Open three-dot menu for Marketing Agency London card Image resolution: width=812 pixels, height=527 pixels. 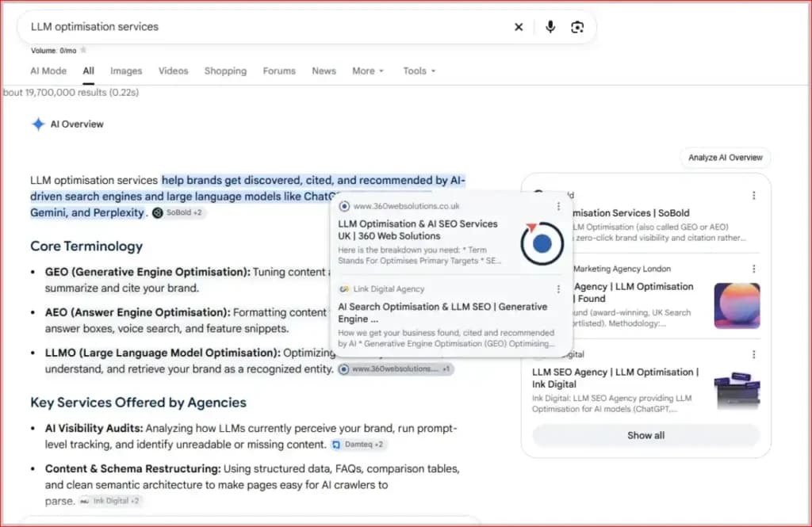(753, 269)
